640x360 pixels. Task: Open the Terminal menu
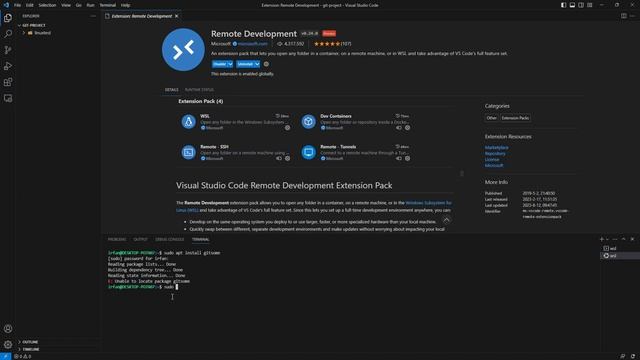pos(108,5)
